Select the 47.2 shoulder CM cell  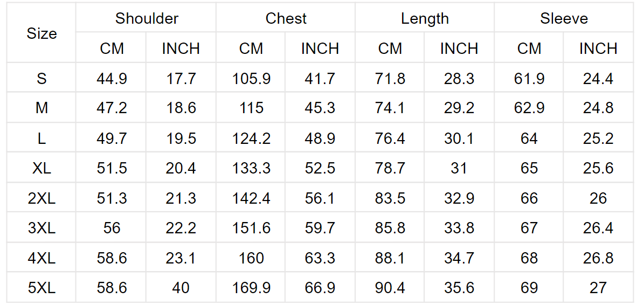pyautogui.click(x=112, y=108)
